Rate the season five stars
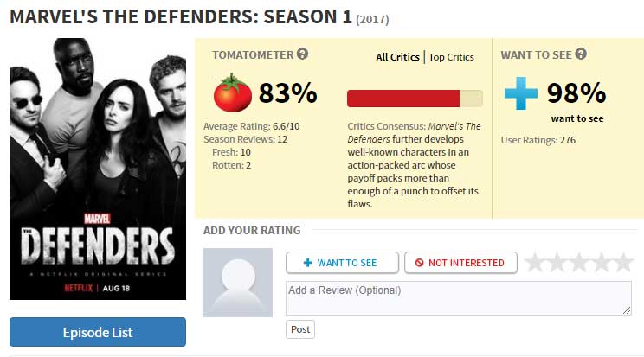This screenshot has height=357, width=644. coord(623,263)
